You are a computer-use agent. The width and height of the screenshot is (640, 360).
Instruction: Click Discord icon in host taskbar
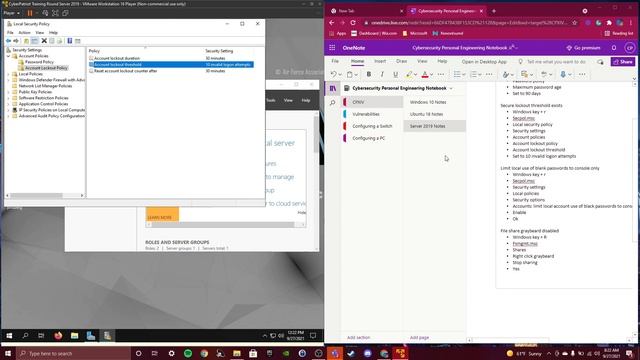click(x=367, y=353)
